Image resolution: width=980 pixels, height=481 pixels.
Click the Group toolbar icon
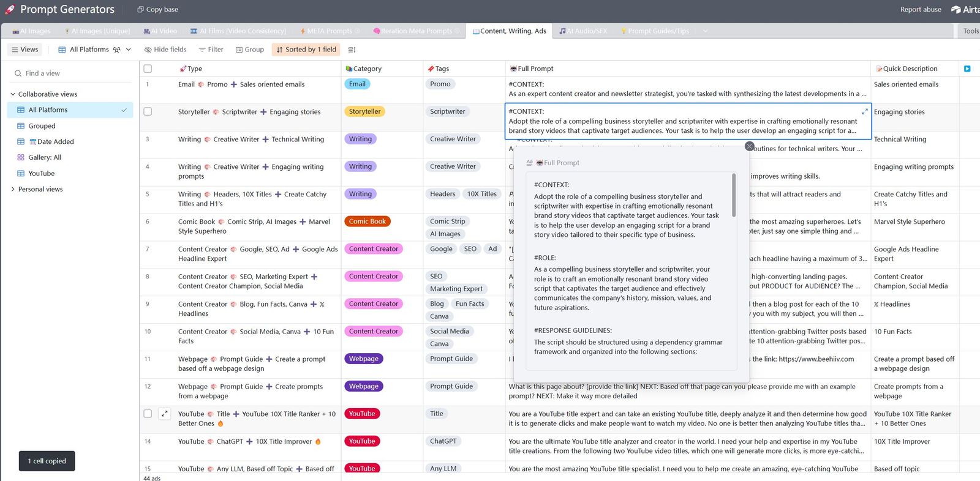pos(239,50)
